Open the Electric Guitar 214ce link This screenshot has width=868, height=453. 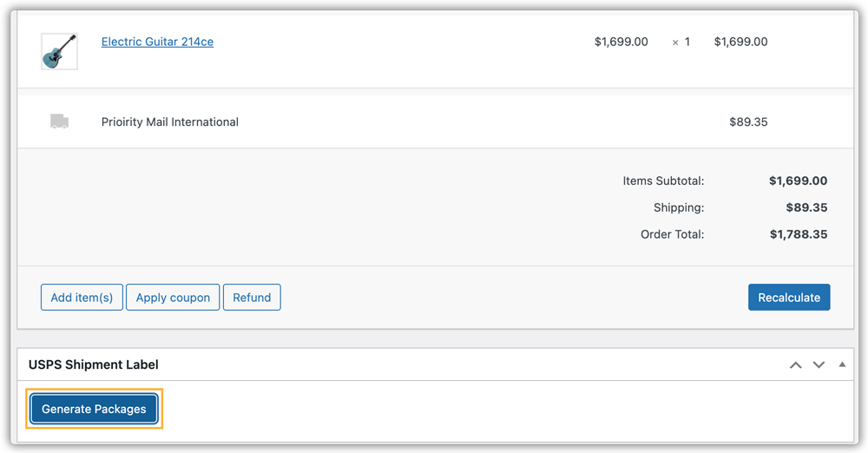point(157,42)
